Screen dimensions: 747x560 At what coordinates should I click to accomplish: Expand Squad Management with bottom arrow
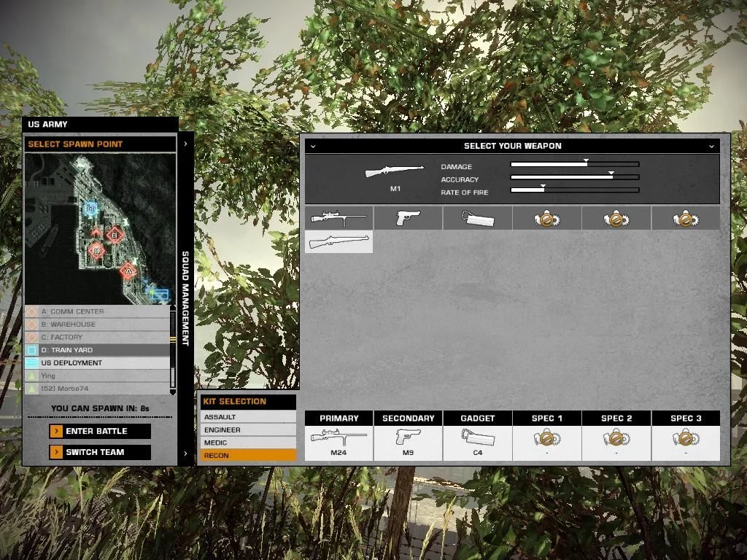click(186, 454)
